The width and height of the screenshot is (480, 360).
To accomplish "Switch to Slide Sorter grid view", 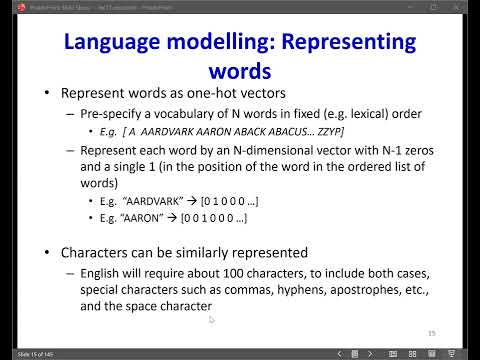I will coord(412,354).
